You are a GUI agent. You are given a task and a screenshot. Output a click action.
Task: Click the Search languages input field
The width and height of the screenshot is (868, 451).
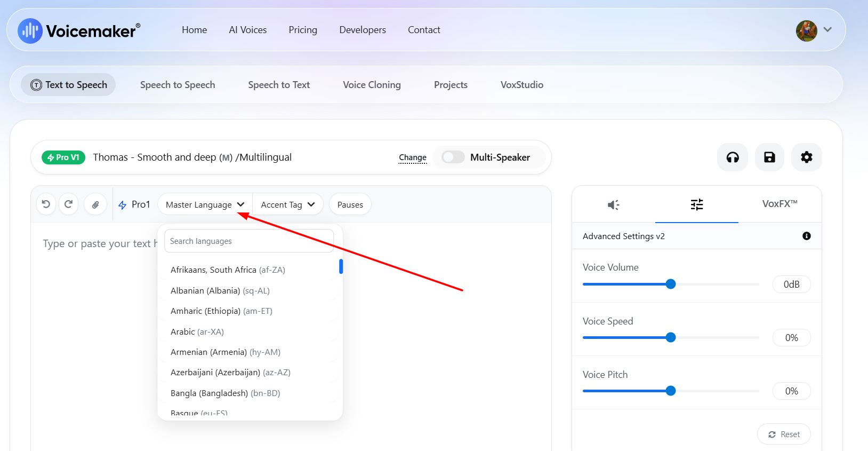(x=249, y=241)
